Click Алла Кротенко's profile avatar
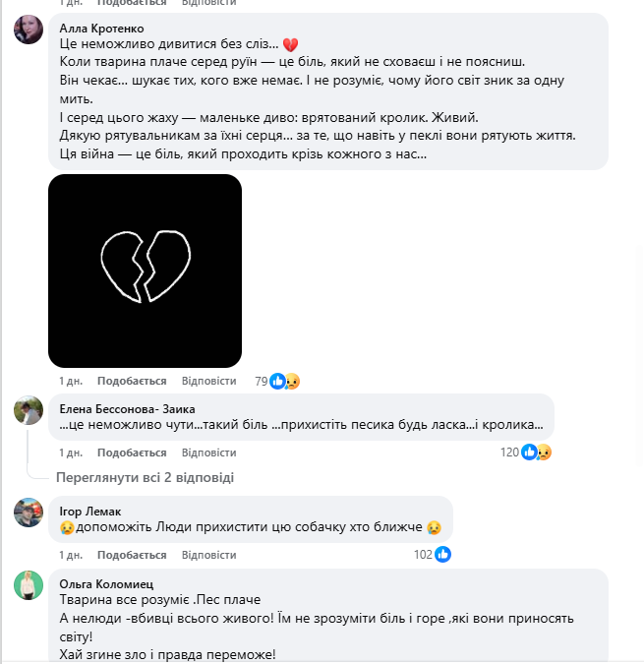644x664 pixels. point(28,30)
